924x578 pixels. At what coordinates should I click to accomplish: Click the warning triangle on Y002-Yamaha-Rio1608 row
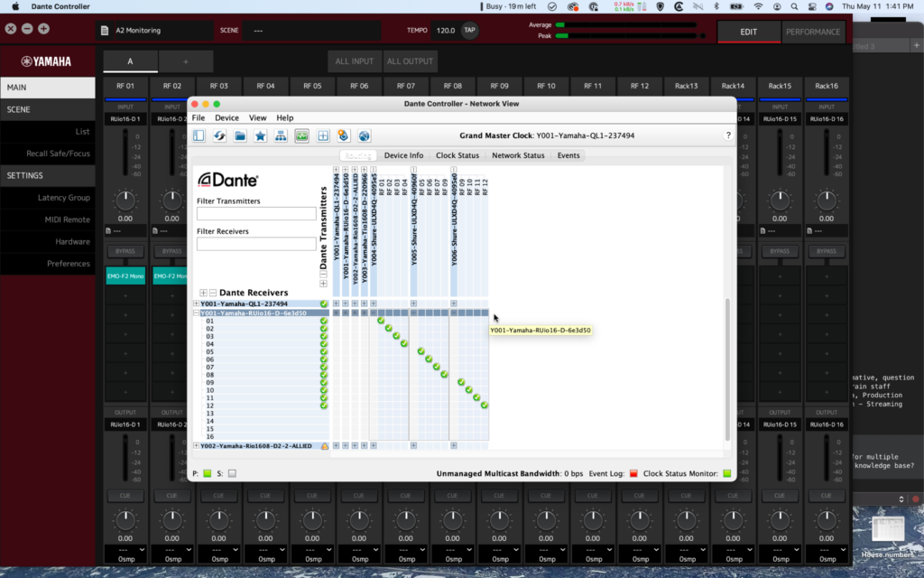coord(324,446)
